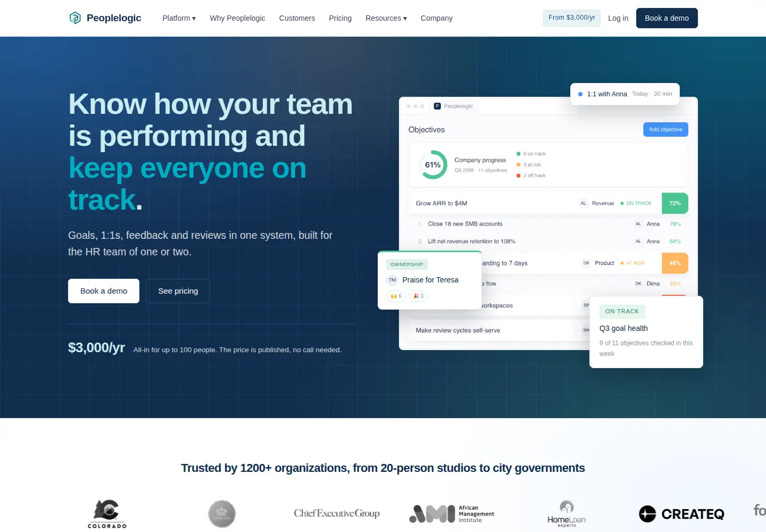The height and width of the screenshot is (532, 766).
Task: Expand the Resources dropdown menu
Action: click(386, 18)
